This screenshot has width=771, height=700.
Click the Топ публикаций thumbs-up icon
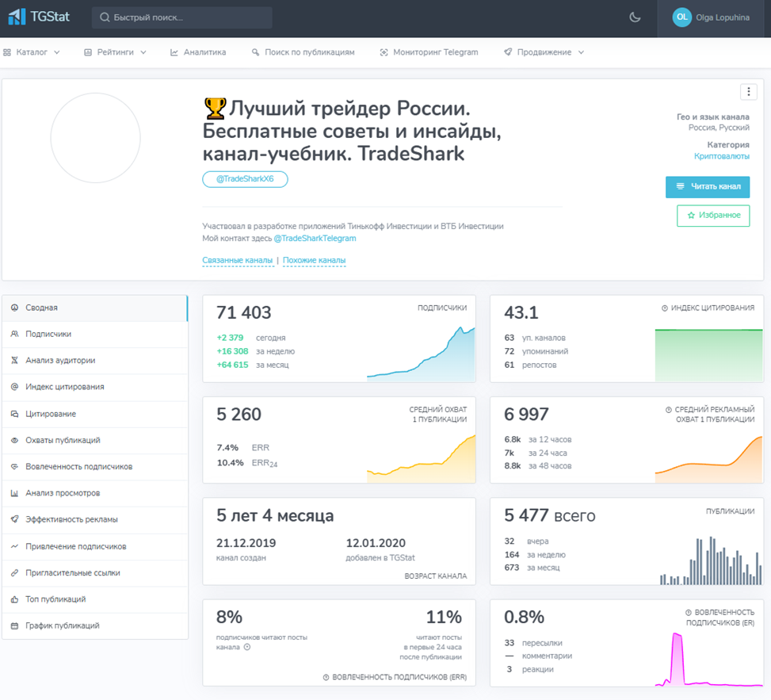pyautogui.click(x=15, y=599)
